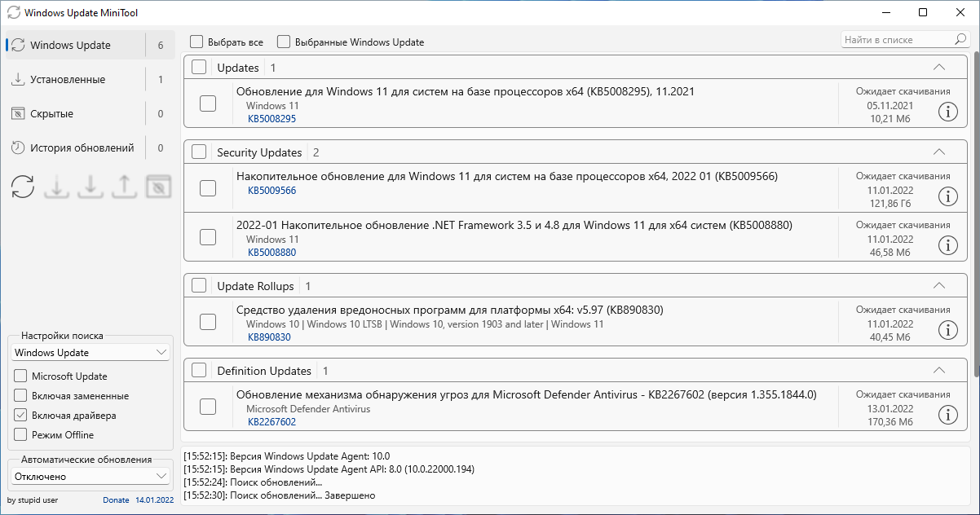
Task: Open the KB5008880 link
Action: (x=271, y=253)
